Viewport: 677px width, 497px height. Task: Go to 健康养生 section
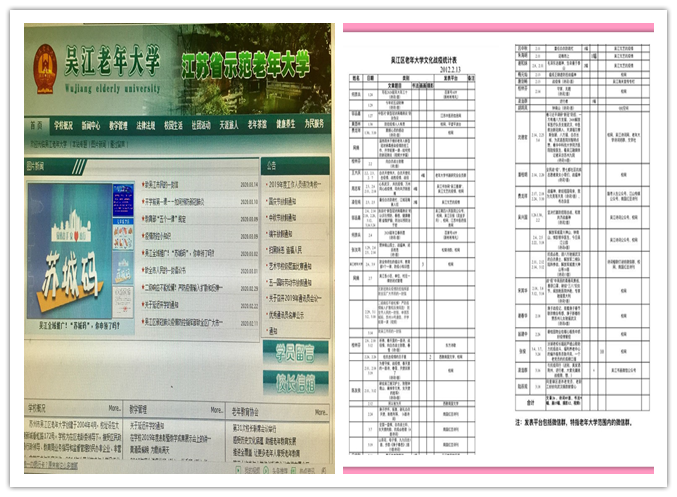click(x=285, y=124)
